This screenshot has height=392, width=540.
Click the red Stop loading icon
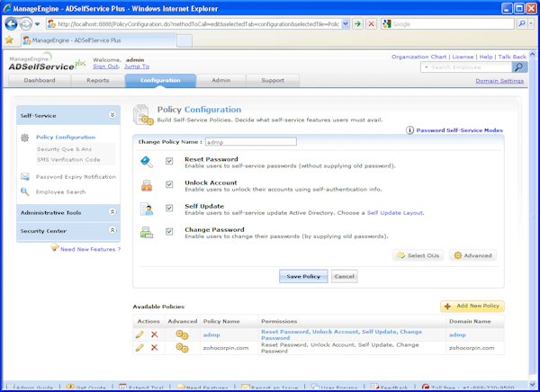371,23
